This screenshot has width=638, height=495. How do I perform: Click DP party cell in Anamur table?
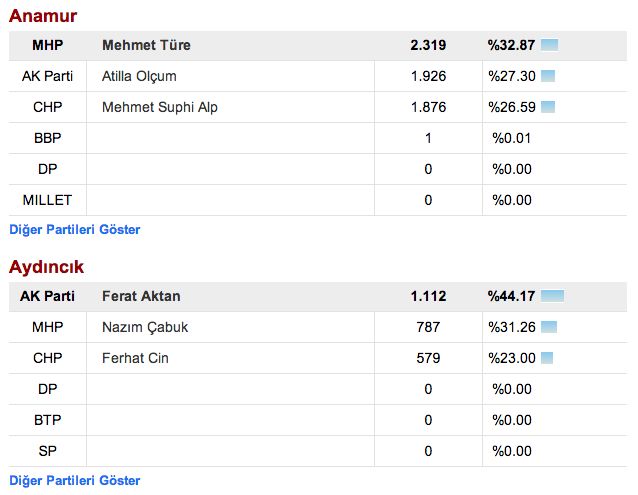(48, 169)
